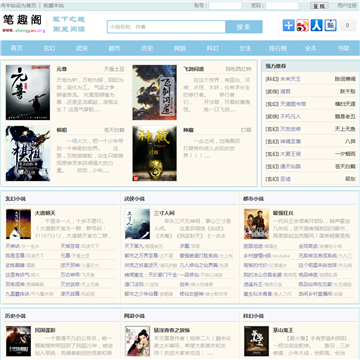Click the Baidu Tieba 贴 share icon
Screen dimensions: 360x360
pos(331,25)
